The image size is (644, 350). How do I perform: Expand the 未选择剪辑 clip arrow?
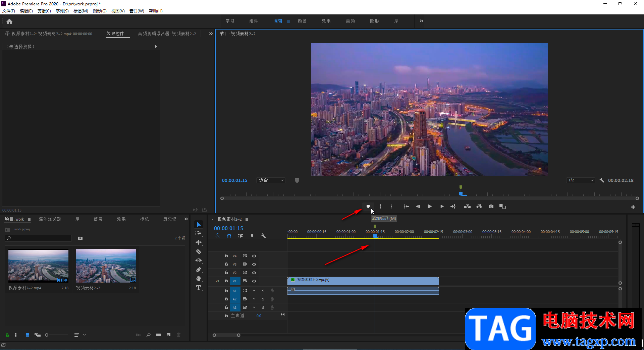point(156,47)
